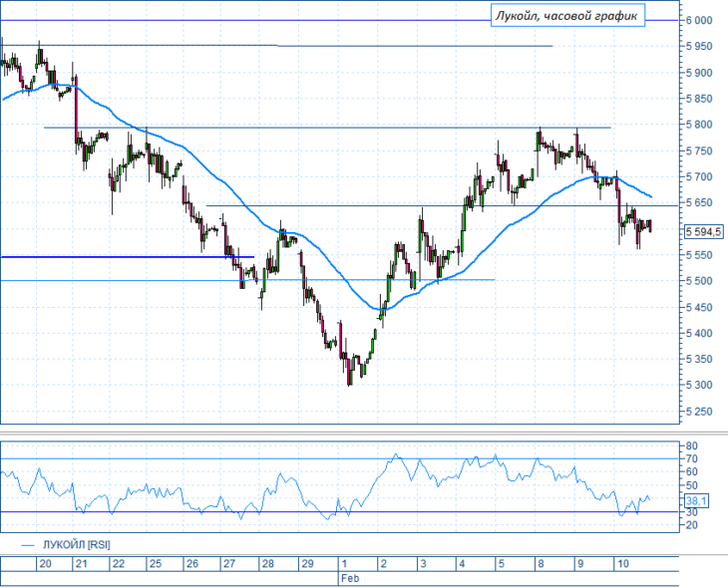
Task: Click the RSI axis label 60
Action: pyautogui.click(x=691, y=472)
